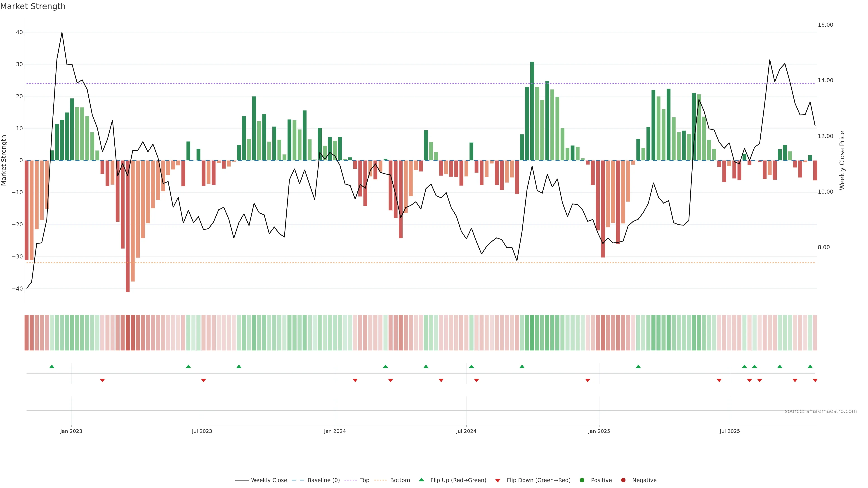This screenshot has height=488, width=868.
Task: Click the Jan 2024 x-axis label
Action: [335, 431]
